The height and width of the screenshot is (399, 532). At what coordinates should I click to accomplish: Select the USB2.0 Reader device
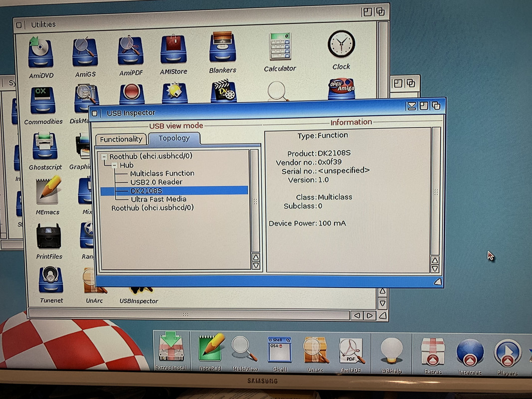click(x=157, y=182)
